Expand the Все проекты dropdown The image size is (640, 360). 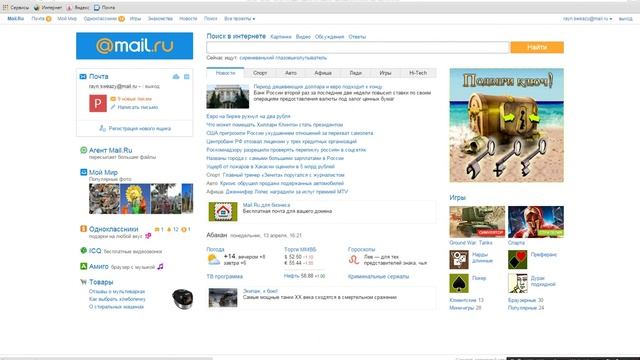tap(240, 19)
